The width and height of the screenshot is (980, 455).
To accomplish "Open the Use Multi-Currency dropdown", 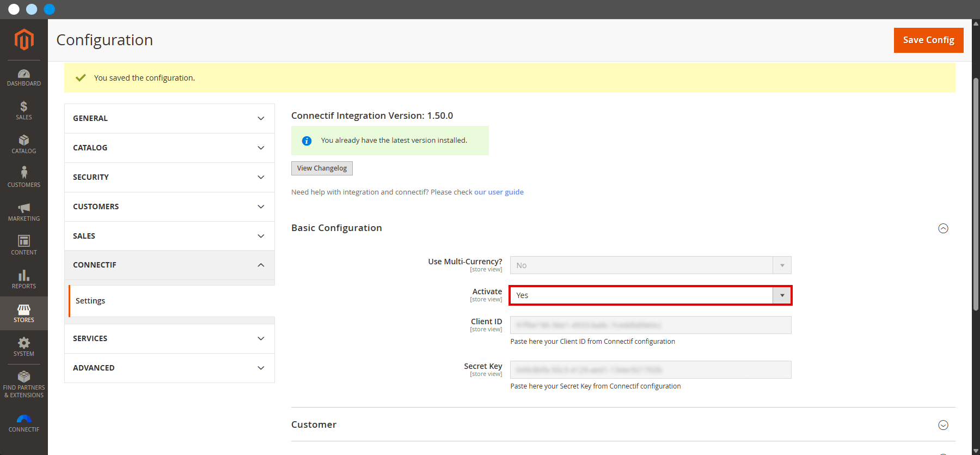I will (x=651, y=265).
